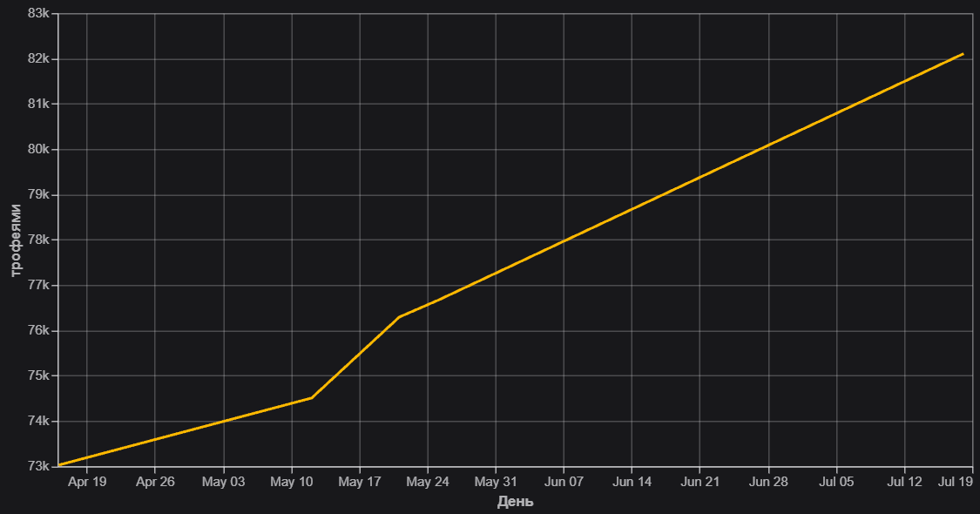Click the 'Jul 12' x-axis label
Image resolution: width=980 pixels, height=514 pixels.
coord(904,482)
